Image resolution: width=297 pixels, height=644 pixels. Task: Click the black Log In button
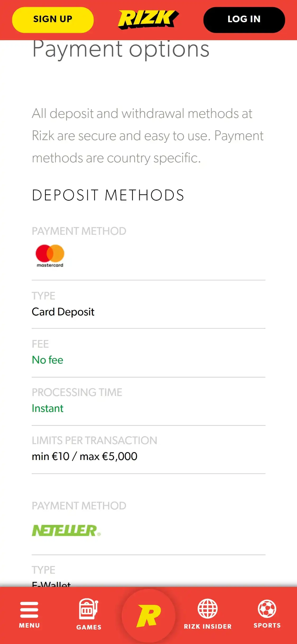click(244, 20)
